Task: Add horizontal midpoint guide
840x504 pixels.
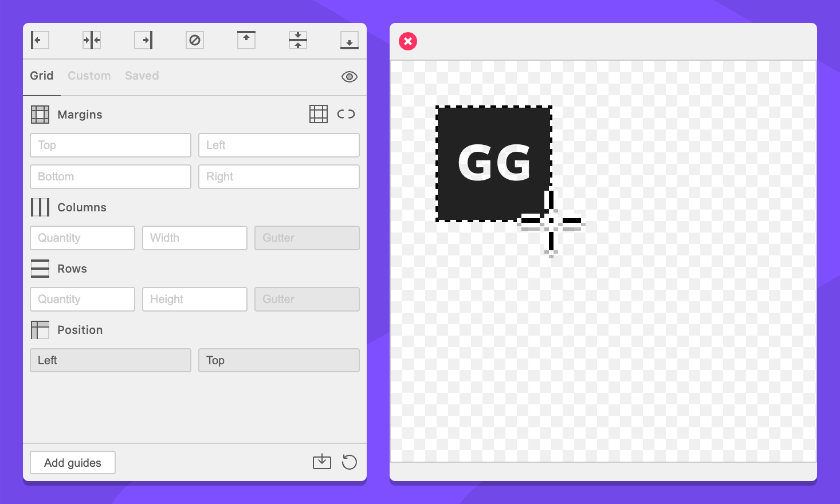Action: pyautogui.click(x=298, y=40)
